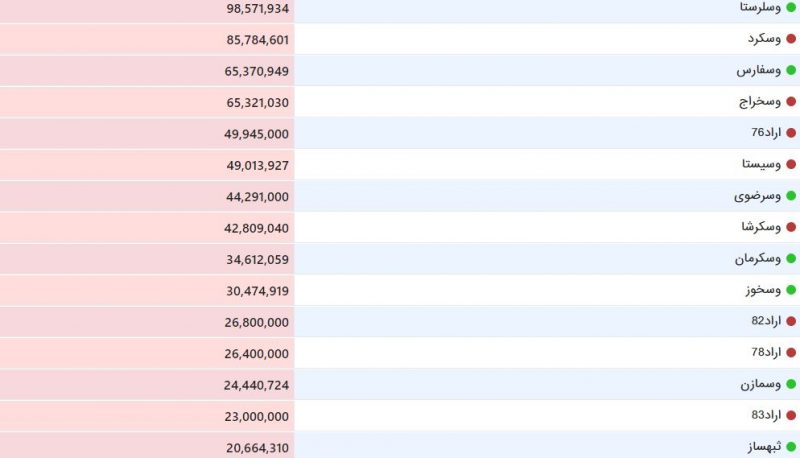Select the وسمازن symbol name
This screenshot has width=800, height=458.
[x=761, y=384]
